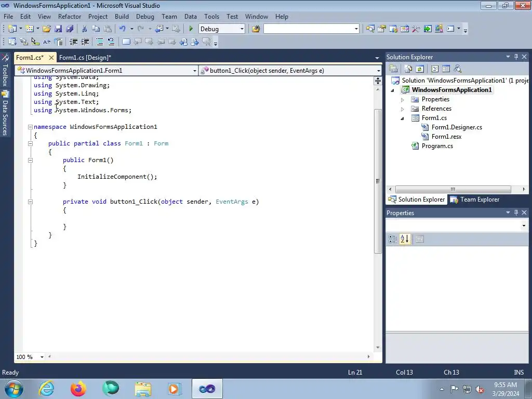The image size is (532, 399).
Task: Click the Find in Files icon
Action: 256,29
